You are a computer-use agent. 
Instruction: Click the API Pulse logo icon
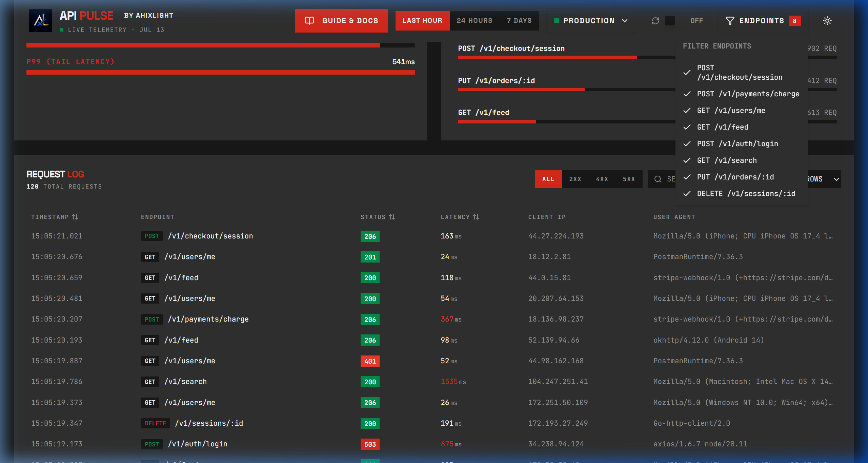click(x=41, y=21)
